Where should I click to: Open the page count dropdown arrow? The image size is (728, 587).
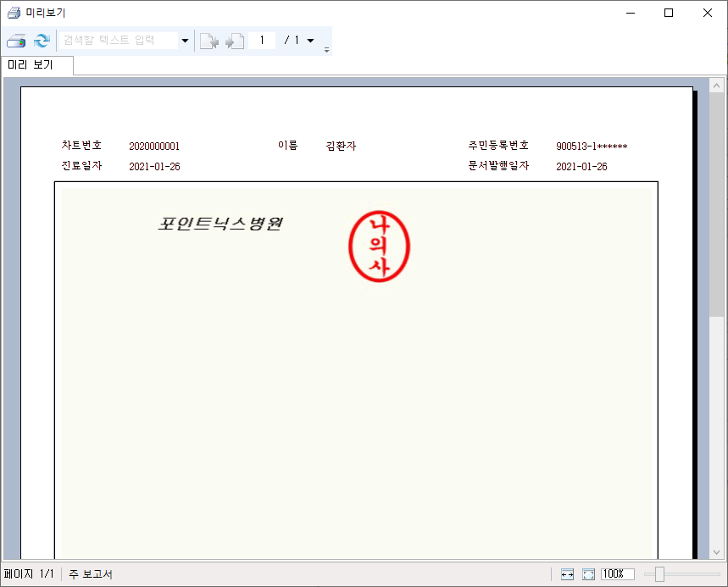(x=310, y=41)
